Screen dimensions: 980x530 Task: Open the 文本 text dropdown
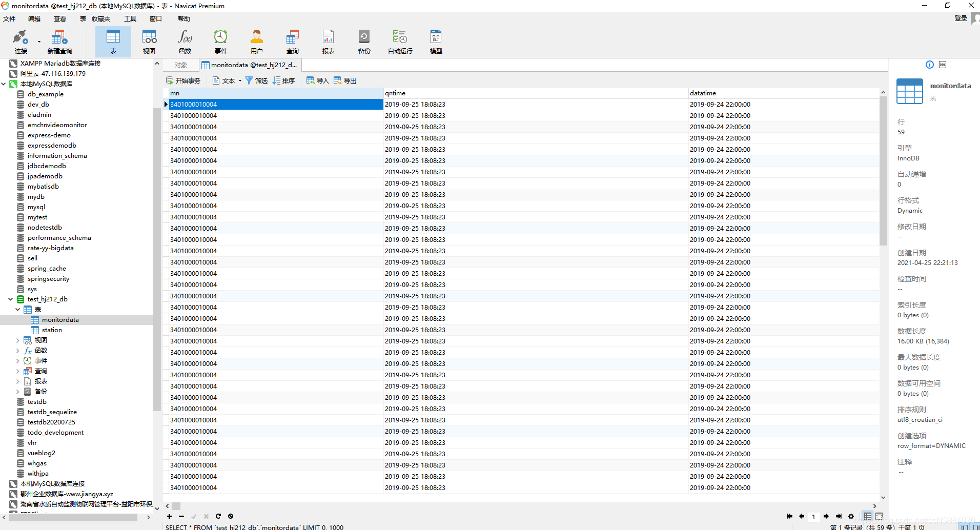pyautogui.click(x=227, y=80)
